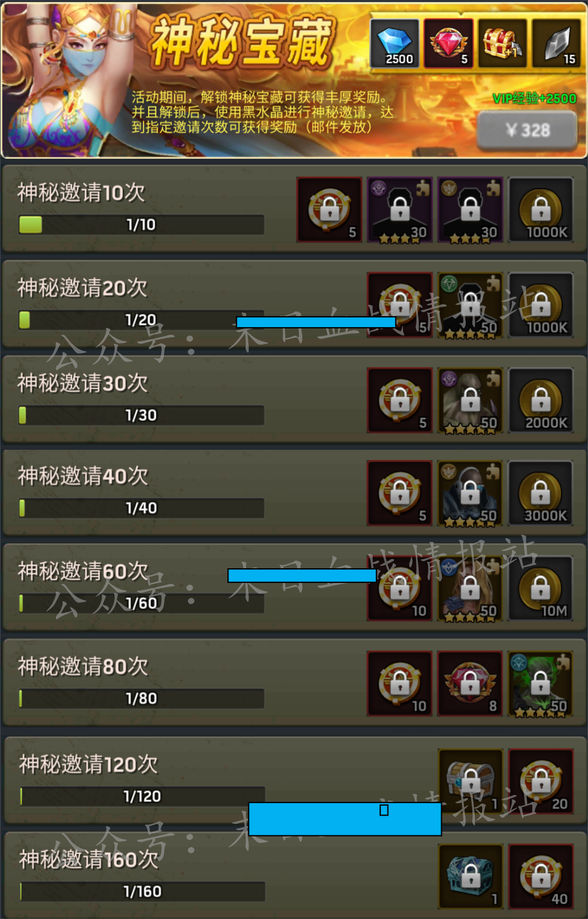Tap the black crystal icon showing 15

pos(556,43)
